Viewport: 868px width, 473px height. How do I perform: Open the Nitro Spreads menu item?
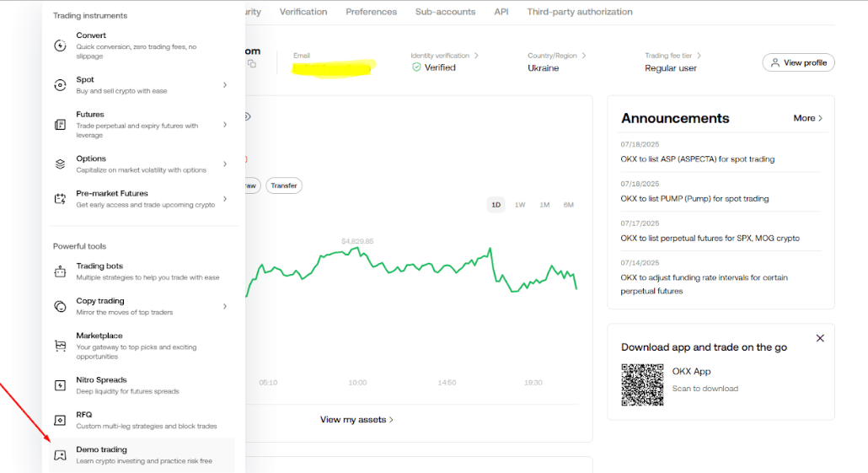(x=142, y=385)
